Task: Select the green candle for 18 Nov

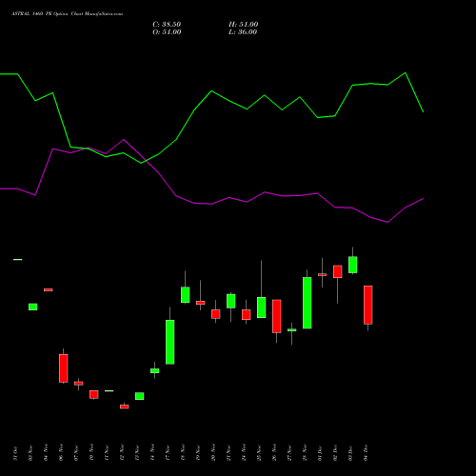Action: pyautogui.click(x=186, y=295)
